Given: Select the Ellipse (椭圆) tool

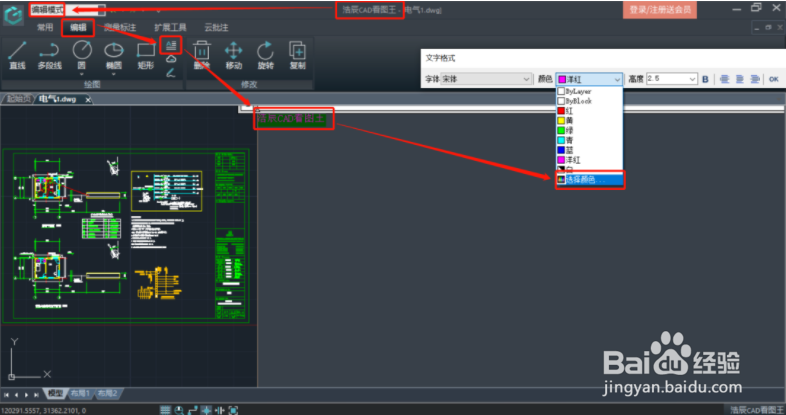Looking at the screenshot, I should coord(114,55).
